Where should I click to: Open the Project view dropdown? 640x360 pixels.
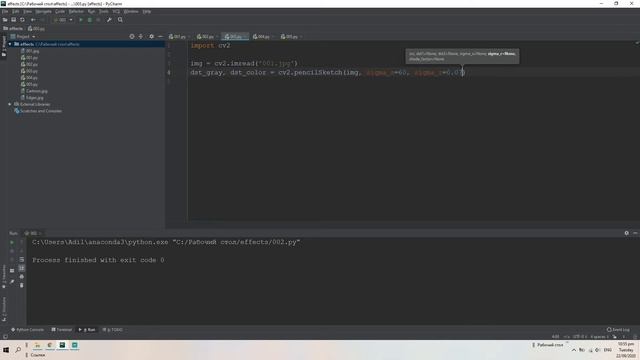tap(23, 36)
